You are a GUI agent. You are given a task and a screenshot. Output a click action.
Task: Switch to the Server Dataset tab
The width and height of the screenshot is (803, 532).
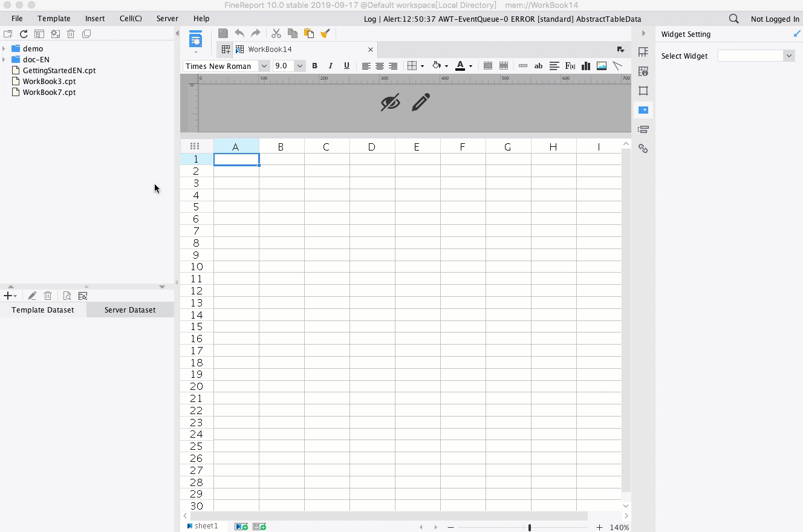pyautogui.click(x=130, y=310)
